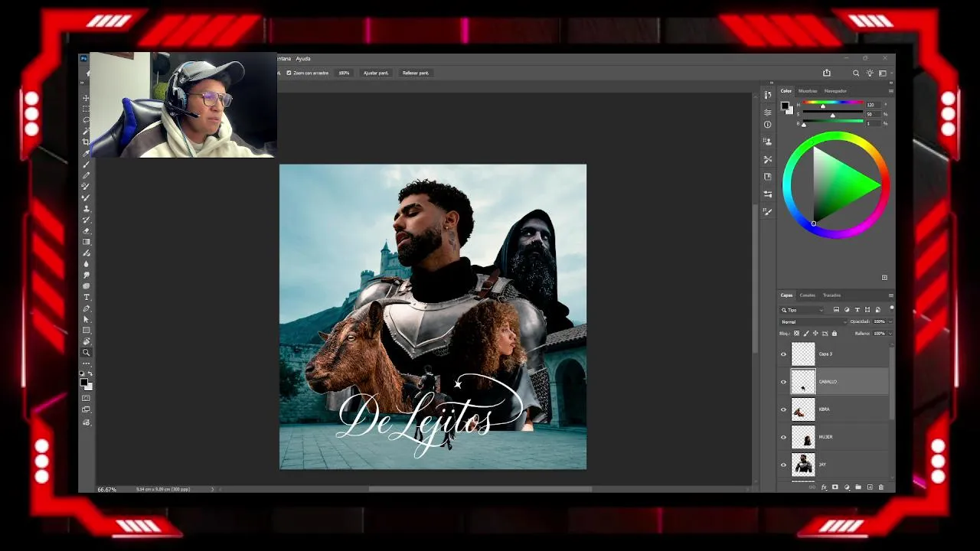The image size is (980, 551).
Task: Click the layer effects fx icon
Action: point(824,487)
